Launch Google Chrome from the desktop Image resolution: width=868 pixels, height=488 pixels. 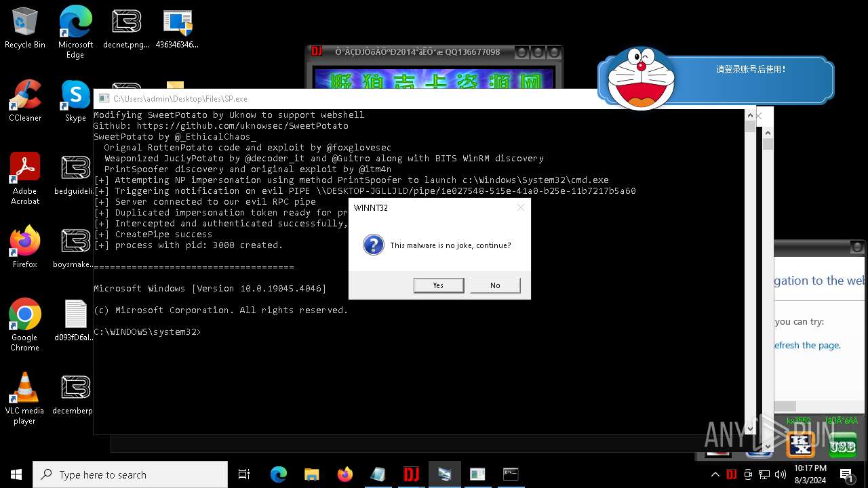point(25,325)
